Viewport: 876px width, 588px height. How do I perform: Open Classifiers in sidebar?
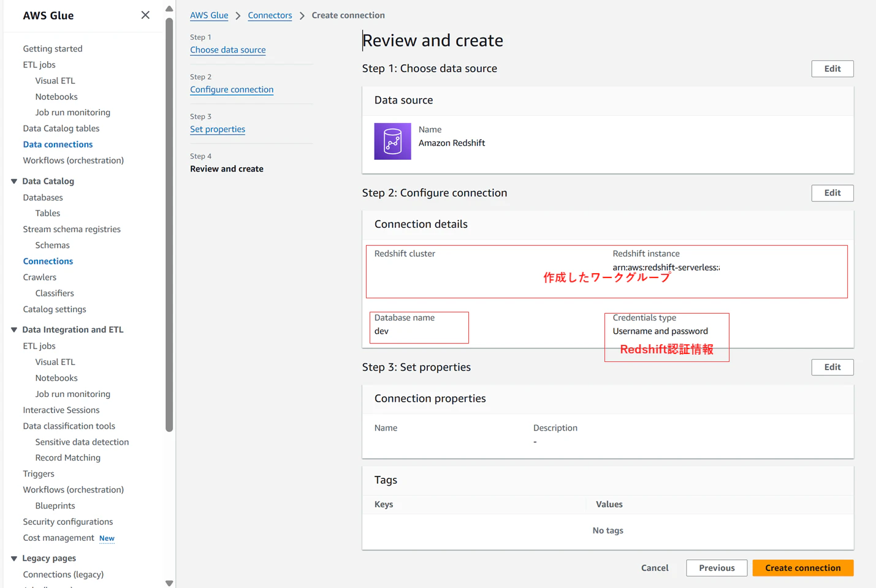(x=55, y=293)
